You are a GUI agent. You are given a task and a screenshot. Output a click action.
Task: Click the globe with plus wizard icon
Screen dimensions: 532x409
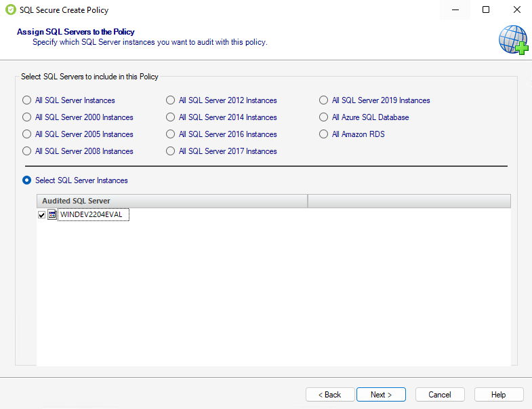(513, 40)
